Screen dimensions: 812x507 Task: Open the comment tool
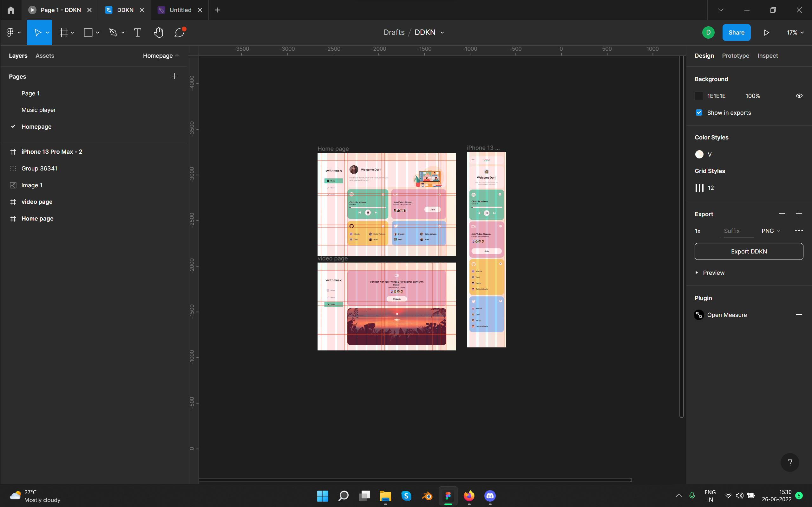[180, 33]
